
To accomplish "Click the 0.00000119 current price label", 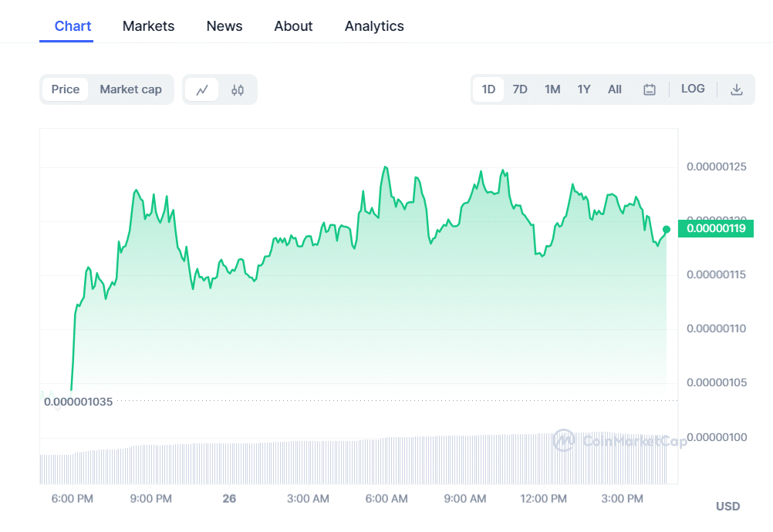I will pos(716,228).
